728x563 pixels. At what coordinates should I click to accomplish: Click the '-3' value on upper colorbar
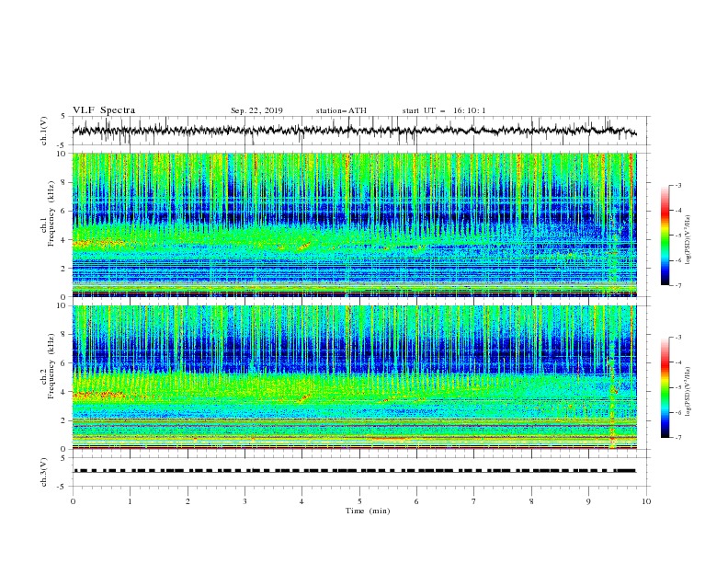click(678, 185)
